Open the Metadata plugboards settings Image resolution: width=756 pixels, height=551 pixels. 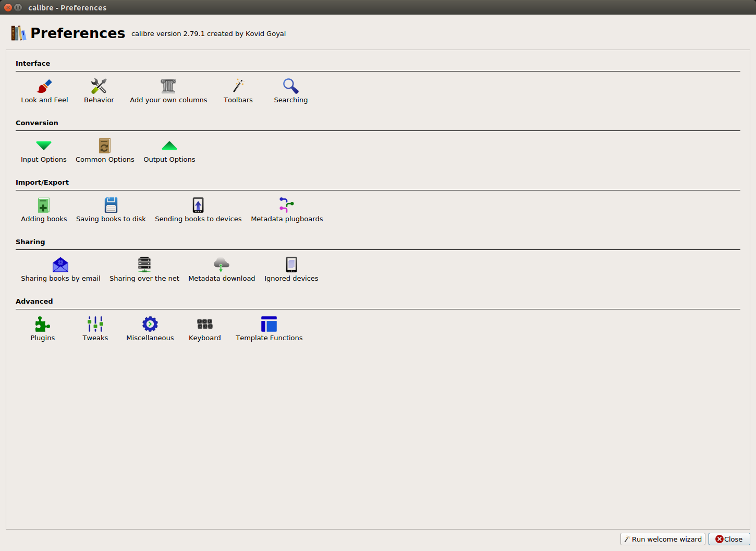(x=287, y=210)
